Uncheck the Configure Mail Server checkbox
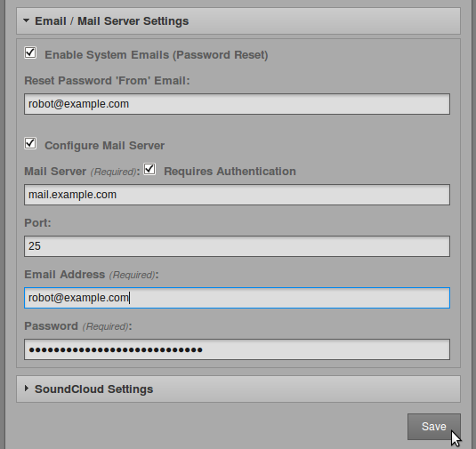Viewport: 476px width, 449px height. (30, 143)
